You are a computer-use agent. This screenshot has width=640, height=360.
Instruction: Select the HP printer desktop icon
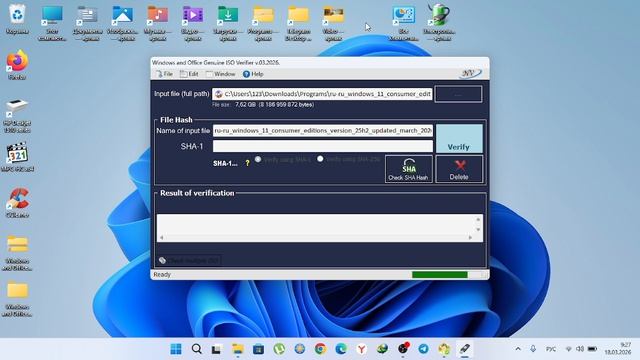(17, 116)
